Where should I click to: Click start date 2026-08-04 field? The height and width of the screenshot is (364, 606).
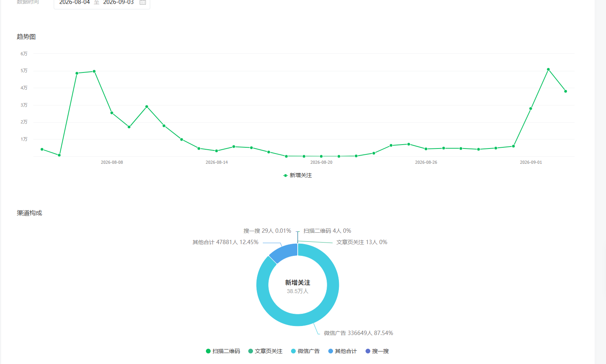[75, 2]
